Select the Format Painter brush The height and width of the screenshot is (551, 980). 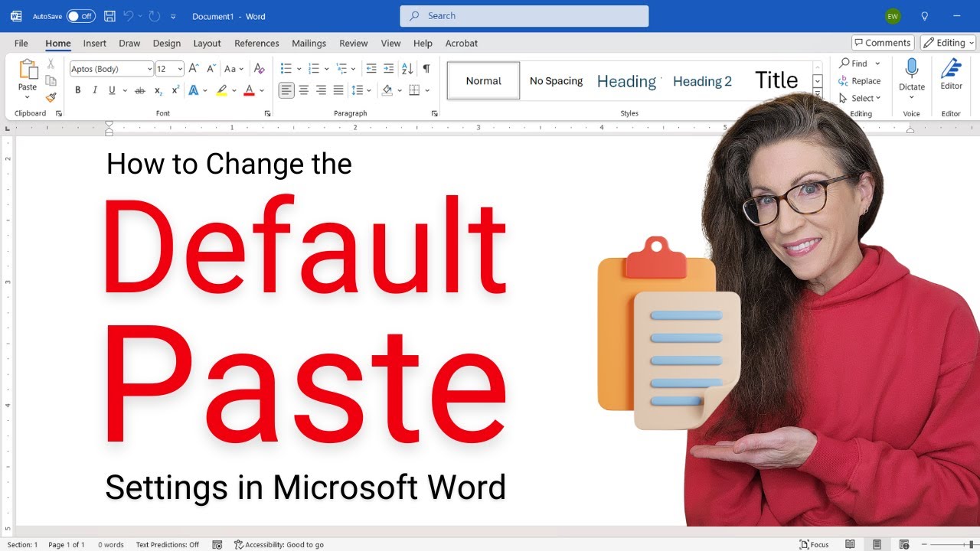(51, 97)
